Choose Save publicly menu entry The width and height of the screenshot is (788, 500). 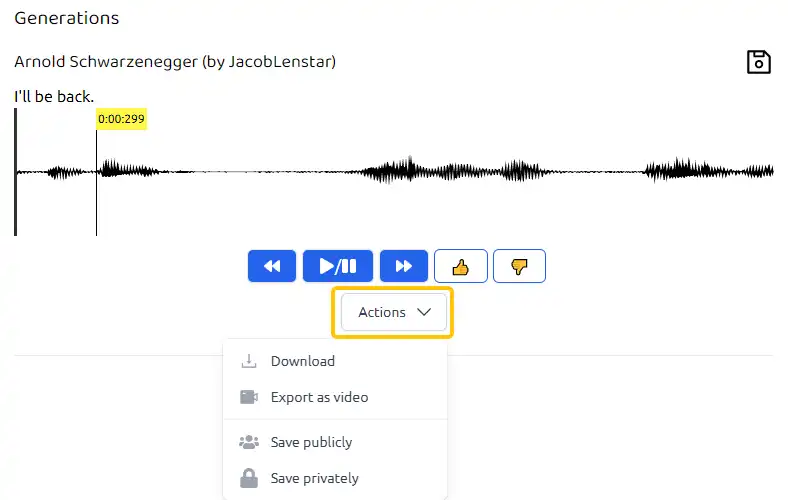[335, 442]
